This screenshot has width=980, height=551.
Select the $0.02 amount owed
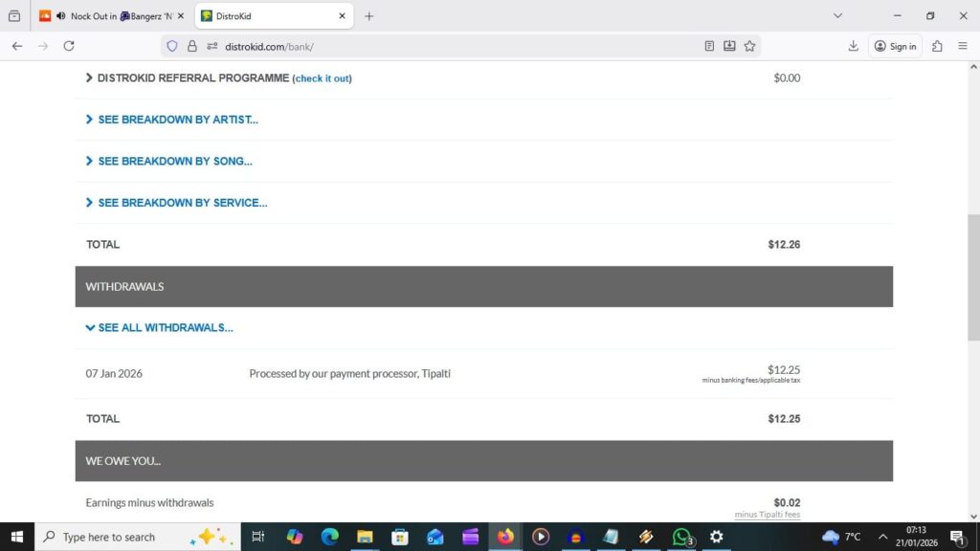point(787,502)
